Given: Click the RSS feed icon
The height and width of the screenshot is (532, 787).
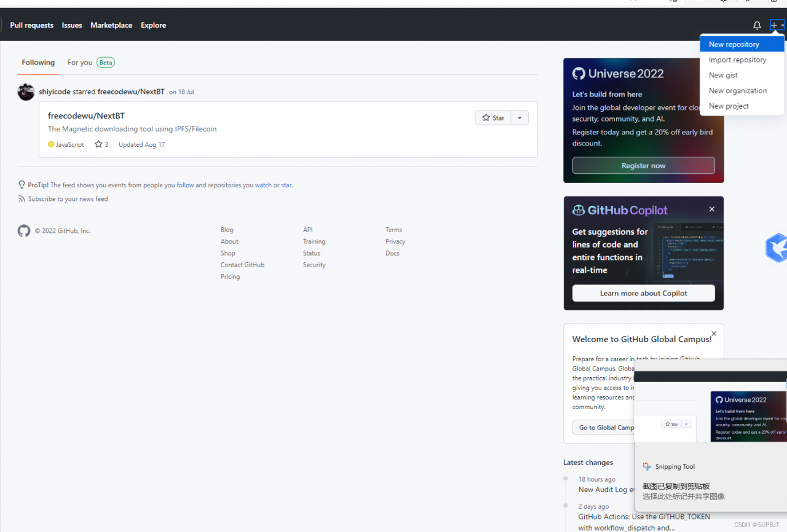Looking at the screenshot, I should [x=22, y=199].
